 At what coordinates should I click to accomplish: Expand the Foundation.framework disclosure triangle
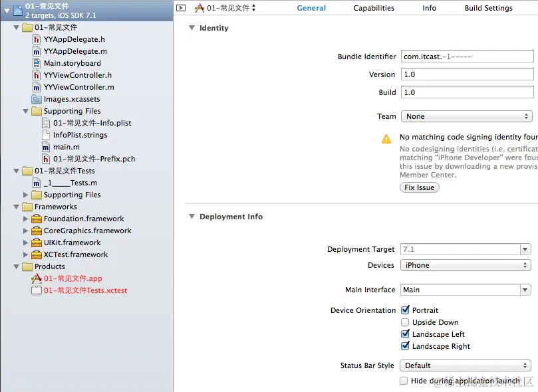pos(25,219)
